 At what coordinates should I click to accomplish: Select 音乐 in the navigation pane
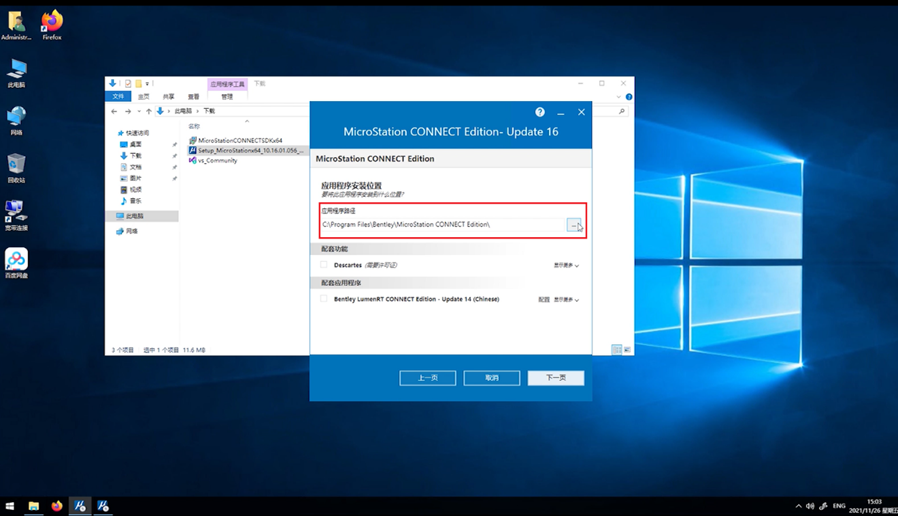(131, 201)
